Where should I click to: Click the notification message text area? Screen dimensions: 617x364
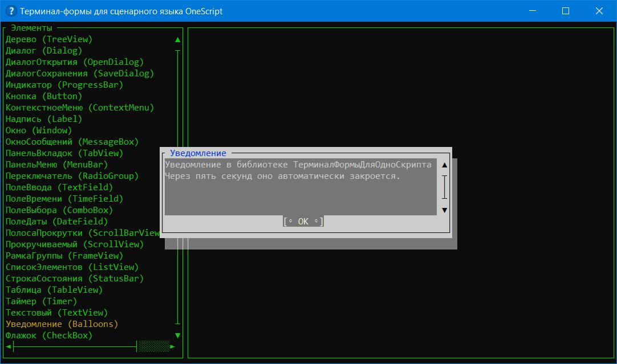(x=301, y=187)
